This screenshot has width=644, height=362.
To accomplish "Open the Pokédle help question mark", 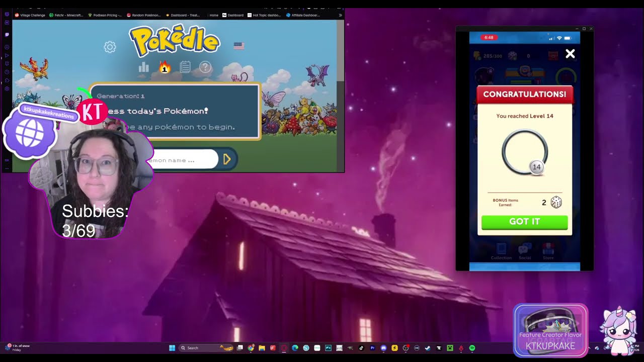I will click(x=205, y=67).
